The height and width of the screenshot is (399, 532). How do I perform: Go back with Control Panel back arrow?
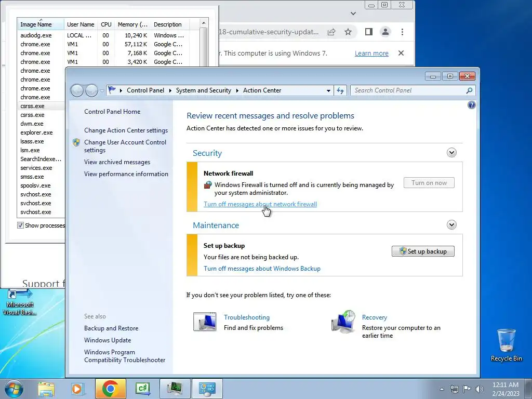tap(77, 90)
